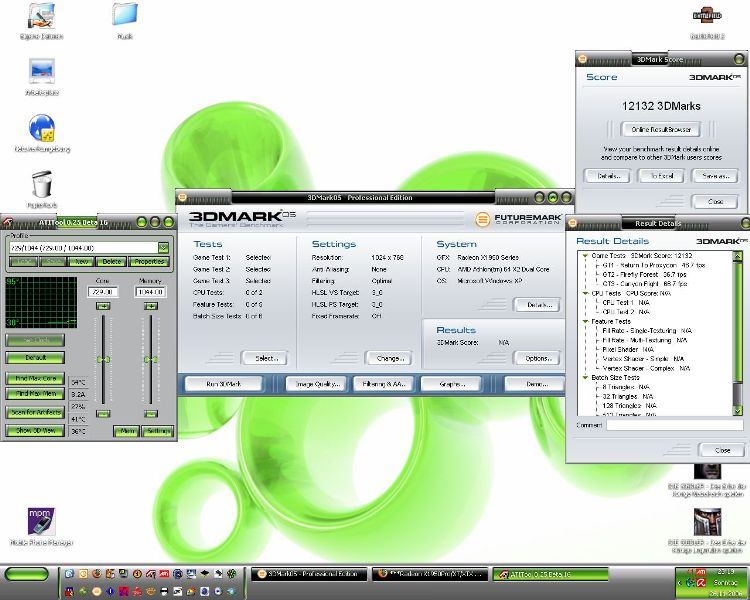The width and height of the screenshot is (750, 600).
Task: Open the Battlefield 2 desktop shortcut
Action: tap(707, 18)
